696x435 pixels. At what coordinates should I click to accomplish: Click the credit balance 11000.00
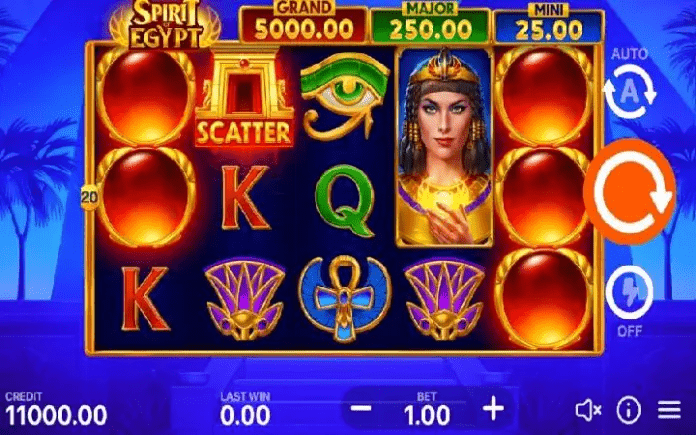(56, 415)
